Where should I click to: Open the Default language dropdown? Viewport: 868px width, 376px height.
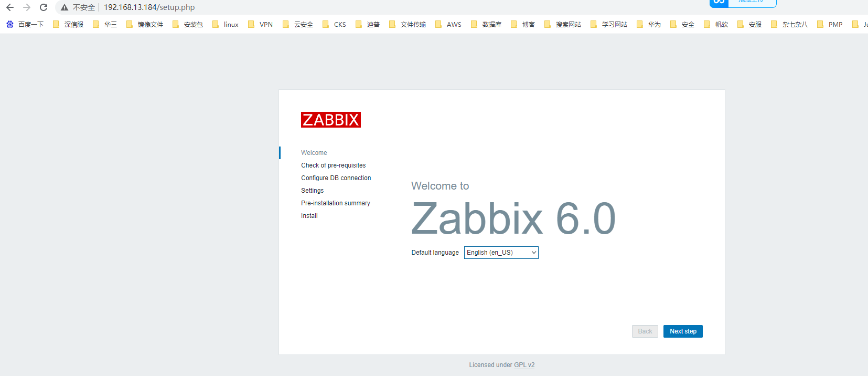pyautogui.click(x=501, y=253)
